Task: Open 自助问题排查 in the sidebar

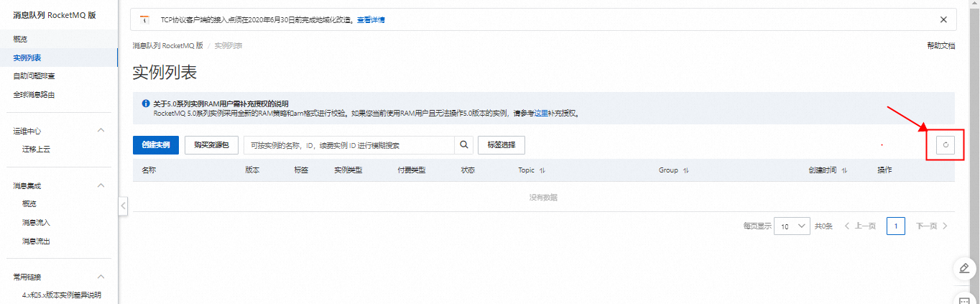Action: point(34,75)
